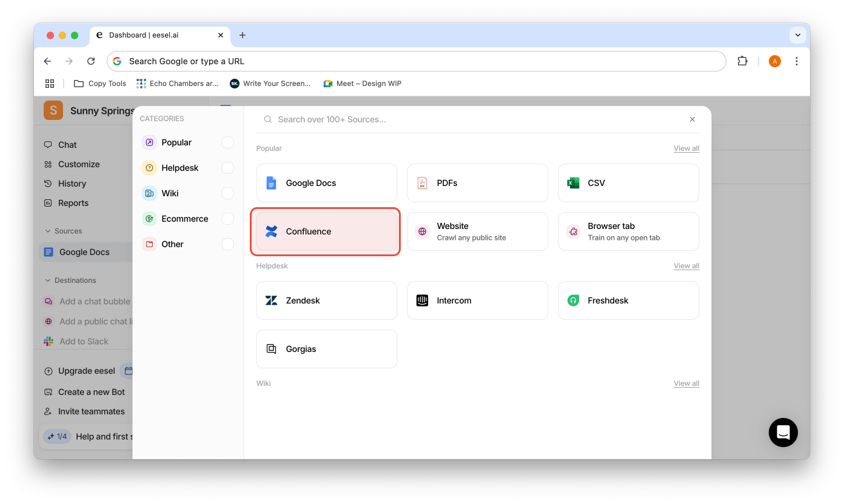Reload the page in Chrome
The height and width of the screenshot is (504, 844).
(91, 61)
